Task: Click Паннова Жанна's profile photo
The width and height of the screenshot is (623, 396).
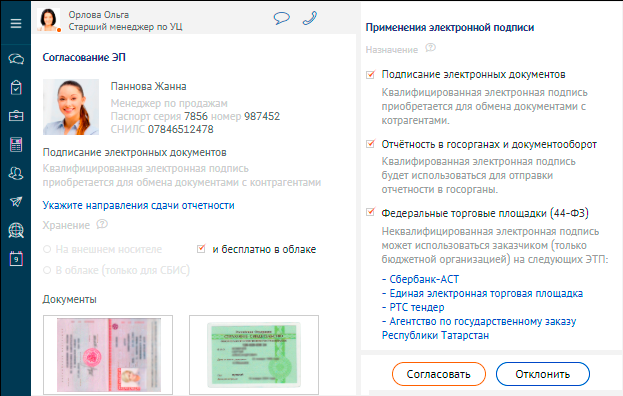Action: [x=71, y=107]
